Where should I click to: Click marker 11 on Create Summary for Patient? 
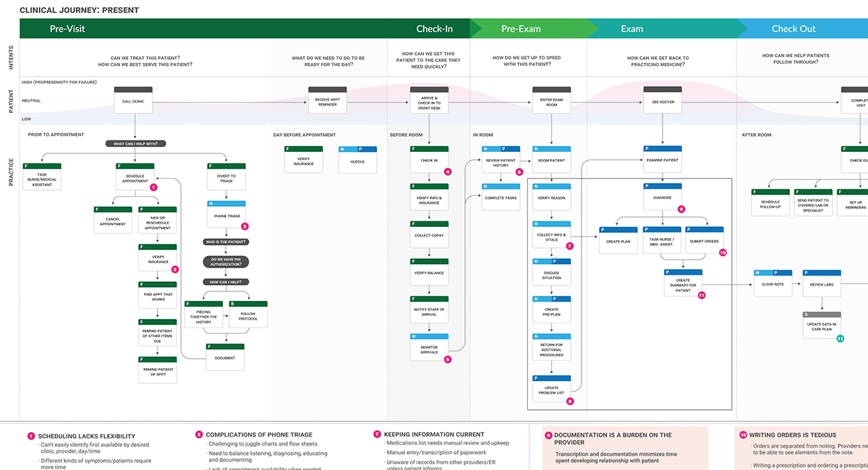tap(702, 295)
